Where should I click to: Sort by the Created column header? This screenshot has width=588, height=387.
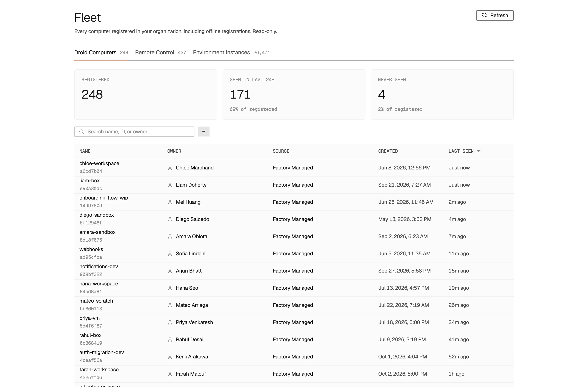pyautogui.click(x=388, y=151)
